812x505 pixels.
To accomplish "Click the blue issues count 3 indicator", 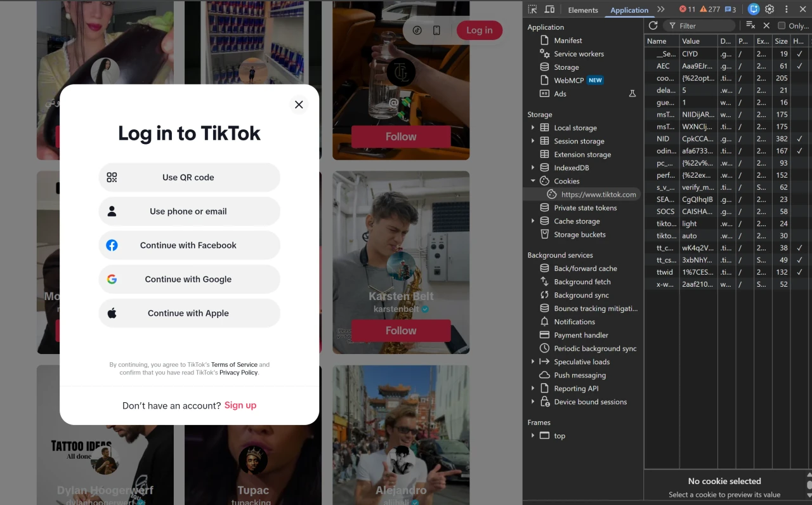I will pos(730,10).
